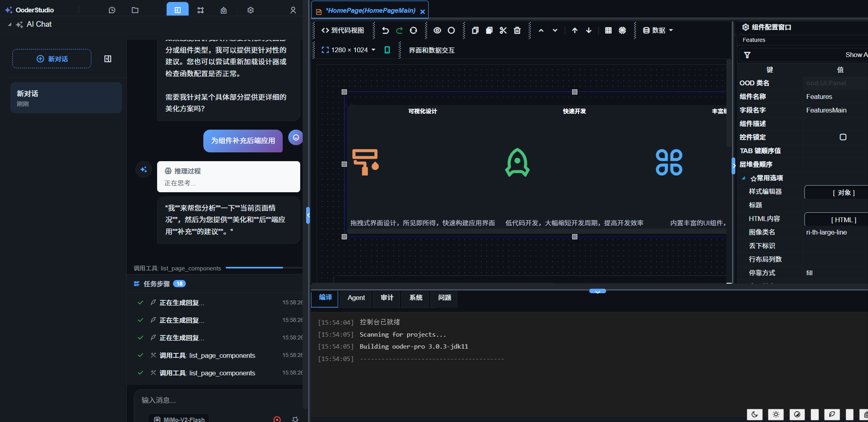The width and height of the screenshot is (868, 422).
Task: Open the history clock icon in top bar
Action: point(112,10)
